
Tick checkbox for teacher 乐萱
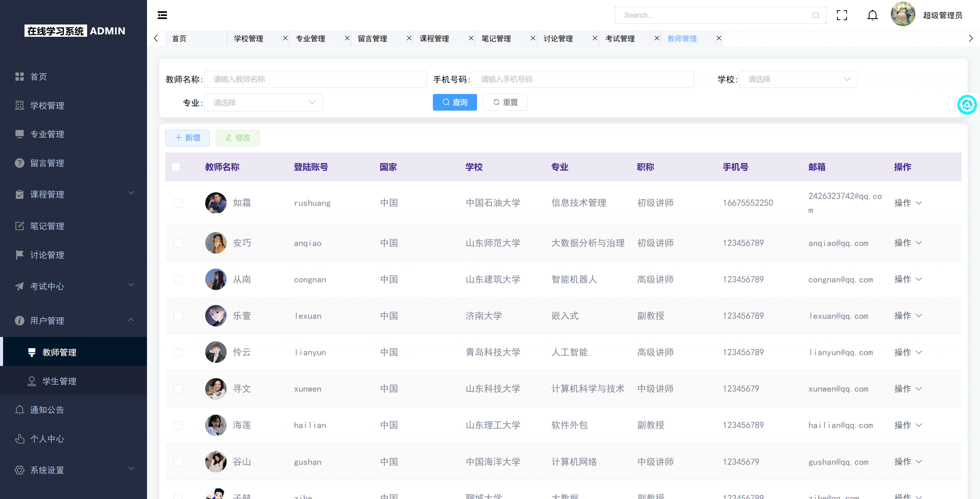coord(178,316)
